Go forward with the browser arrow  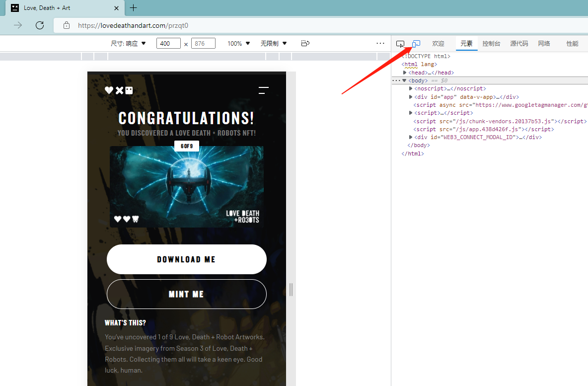[18, 25]
